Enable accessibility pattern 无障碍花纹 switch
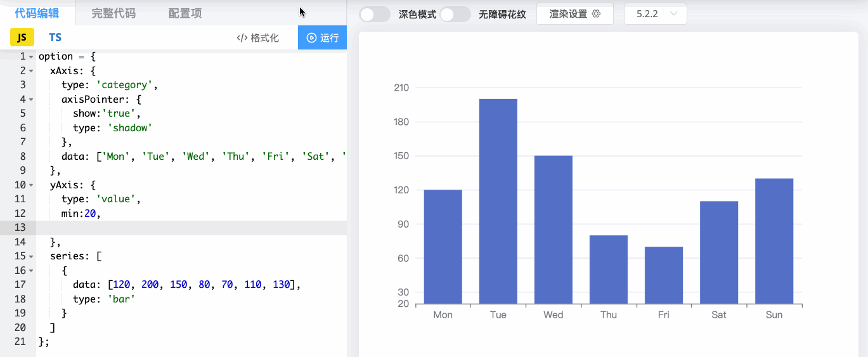Image resolution: width=868 pixels, height=357 pixels. tap(455, 14)
